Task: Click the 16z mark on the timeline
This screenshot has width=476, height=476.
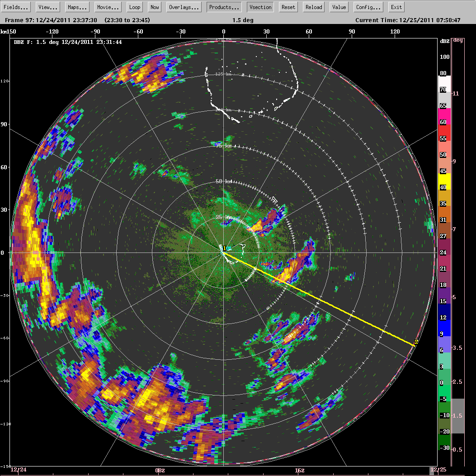Action: (x=300, y=471)
